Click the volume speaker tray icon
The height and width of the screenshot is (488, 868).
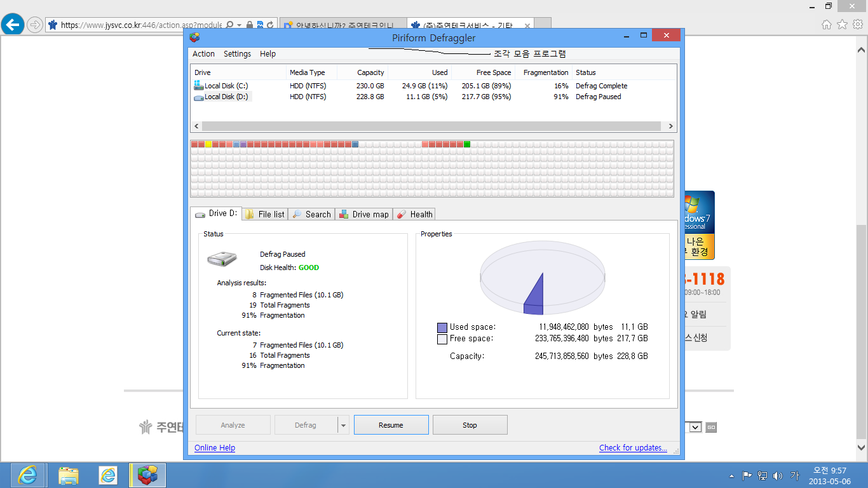778,475
